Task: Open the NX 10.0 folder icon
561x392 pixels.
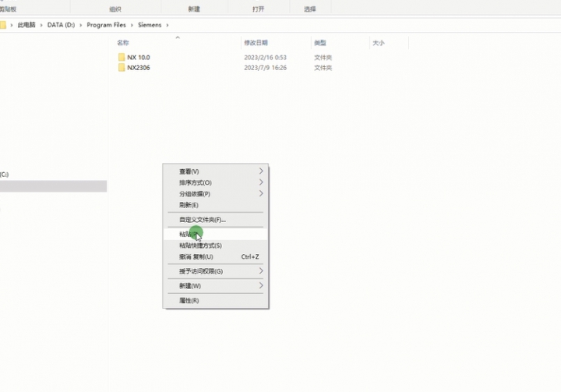Action: pos(122,57)
